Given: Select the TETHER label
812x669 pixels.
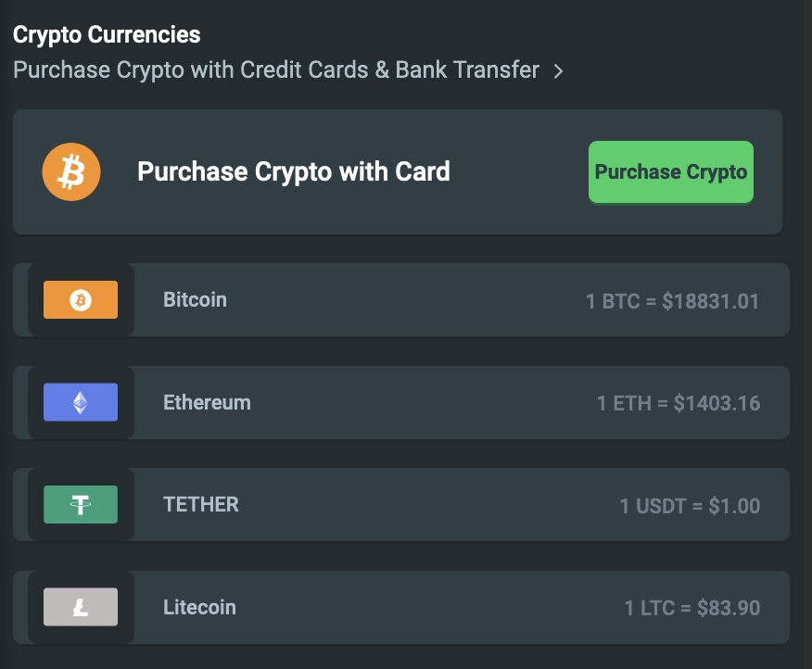Looking at the screenshot, I should pos(201,504).
